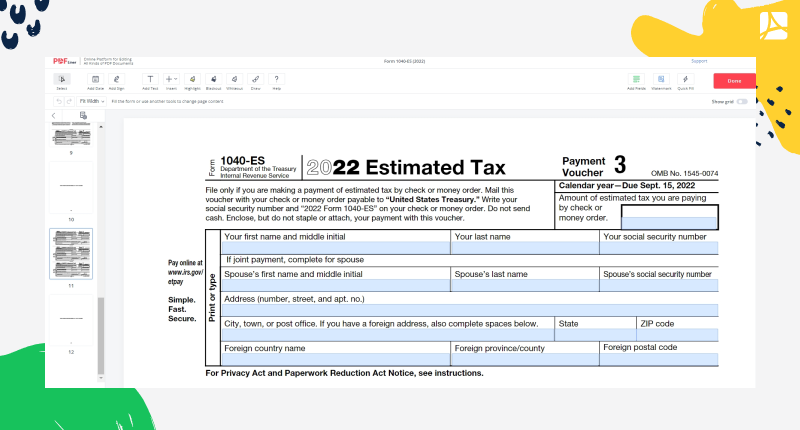The height and width of the screenshot is (430, 800).
Task: Open the Insert tool menu
Action: pos(171,82)
